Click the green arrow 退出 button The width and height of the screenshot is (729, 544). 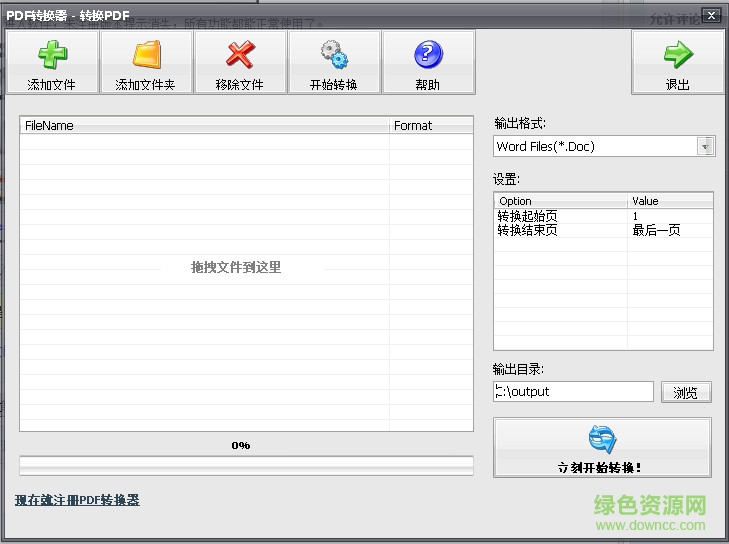tap(678, 62)
